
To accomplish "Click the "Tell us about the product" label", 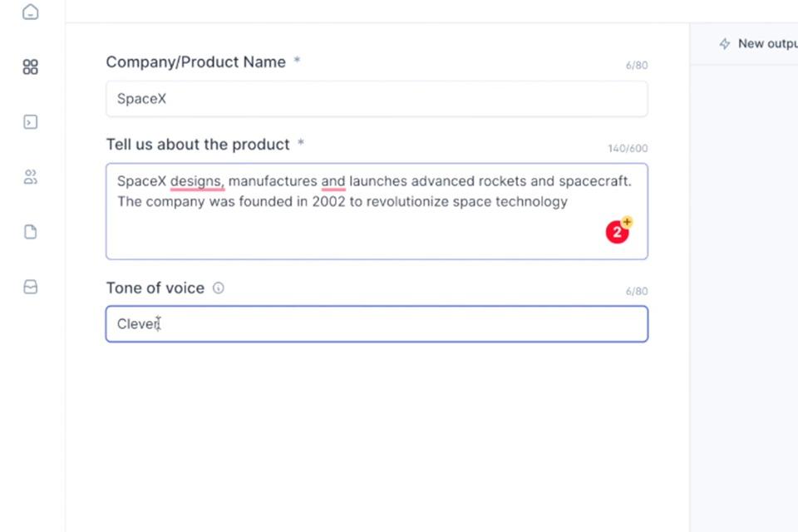I will point(198,145).
